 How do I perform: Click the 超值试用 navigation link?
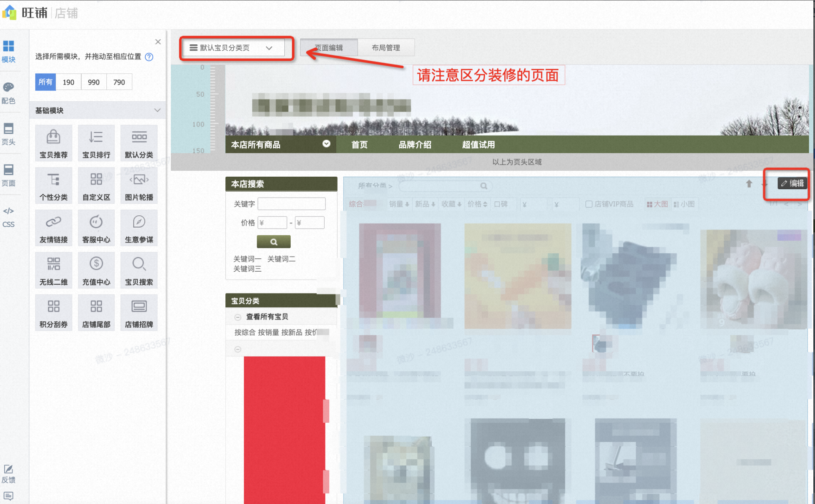coord(478,145)
